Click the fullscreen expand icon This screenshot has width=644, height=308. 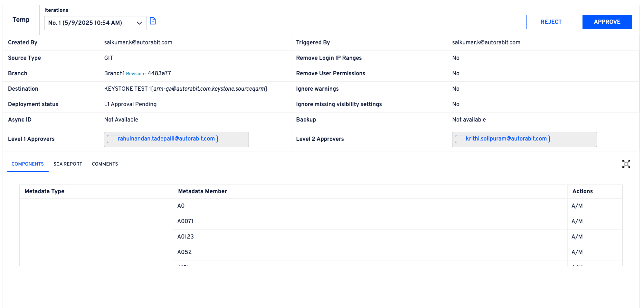(626, 164)
